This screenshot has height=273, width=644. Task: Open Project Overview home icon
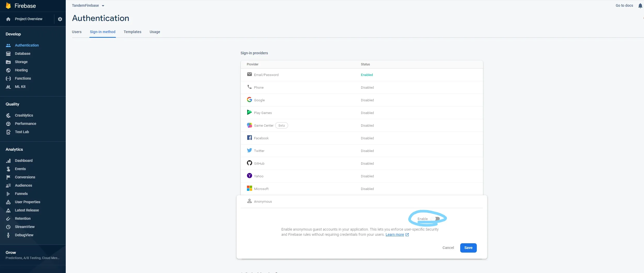[8, 19]
